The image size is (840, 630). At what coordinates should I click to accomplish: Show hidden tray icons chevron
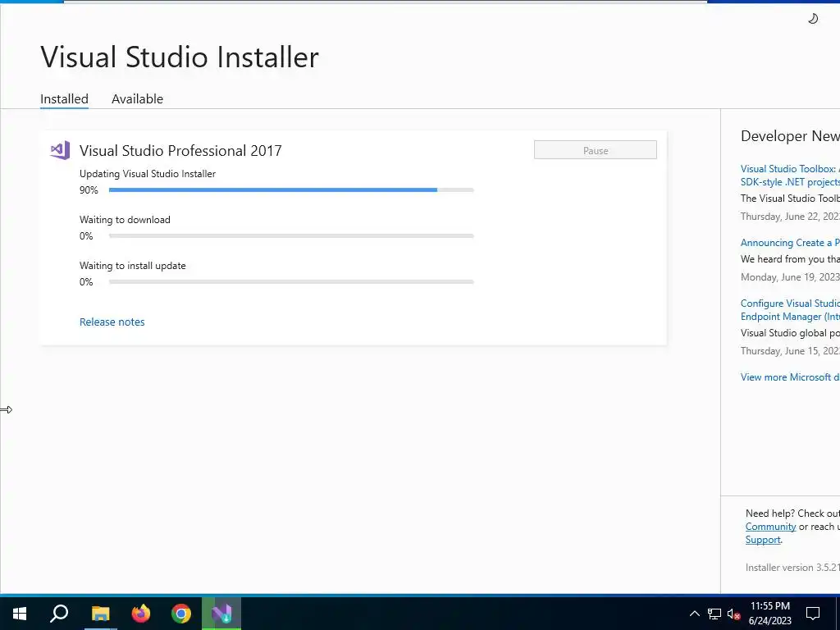(x=694, y=614)
